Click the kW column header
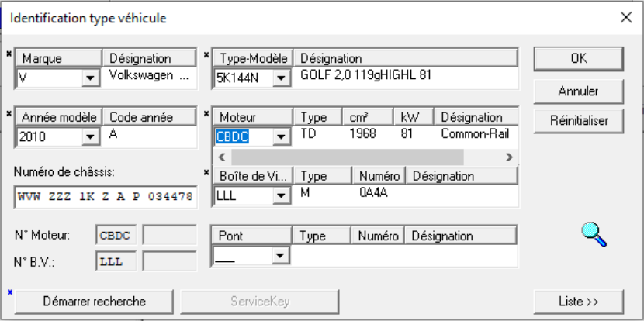The height and width of the screenshot is (321, 644). (414, 117)
